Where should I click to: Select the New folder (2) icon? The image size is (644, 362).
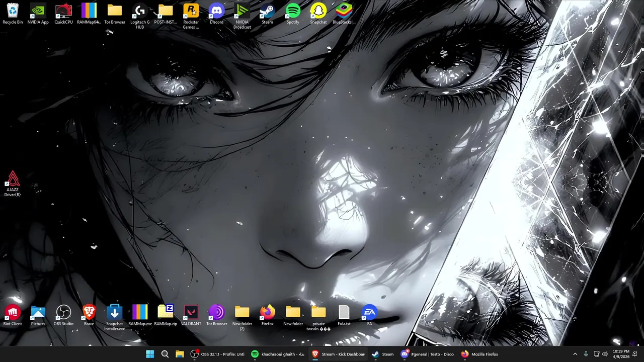click(x=242, y=318)
